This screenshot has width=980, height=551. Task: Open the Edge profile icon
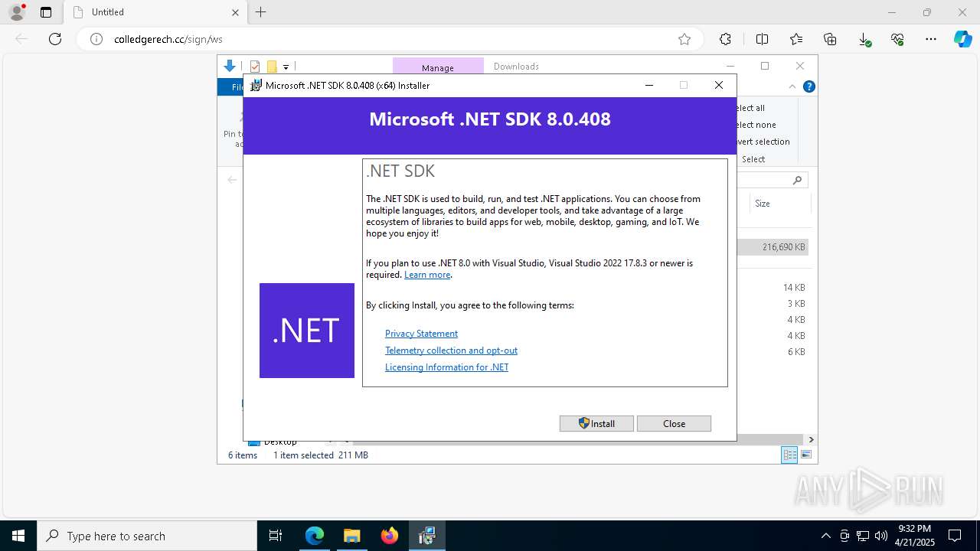point(16,12)
